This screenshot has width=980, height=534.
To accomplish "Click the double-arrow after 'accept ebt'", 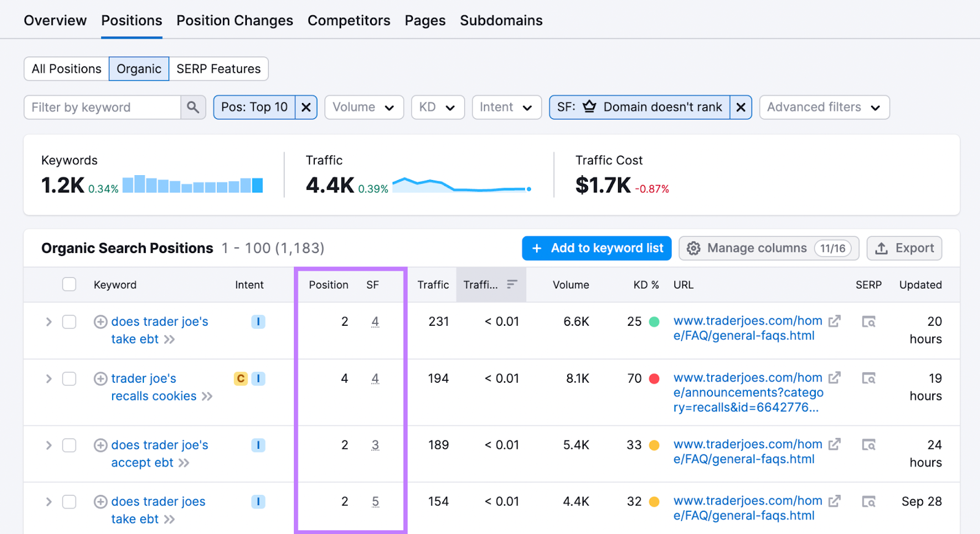I will coord(184,463).
